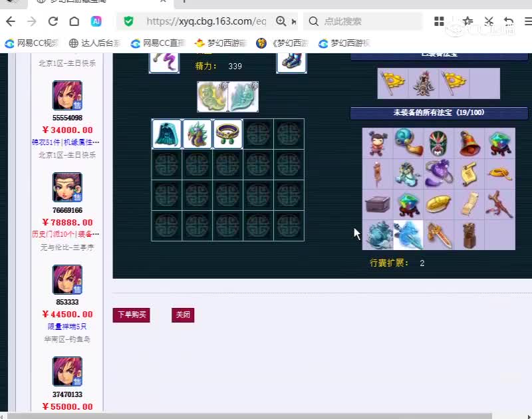The width and height of the screenshot is (532, 419).
Task: Open the browser hamburger menu
Action: click(x=528, y=21)
